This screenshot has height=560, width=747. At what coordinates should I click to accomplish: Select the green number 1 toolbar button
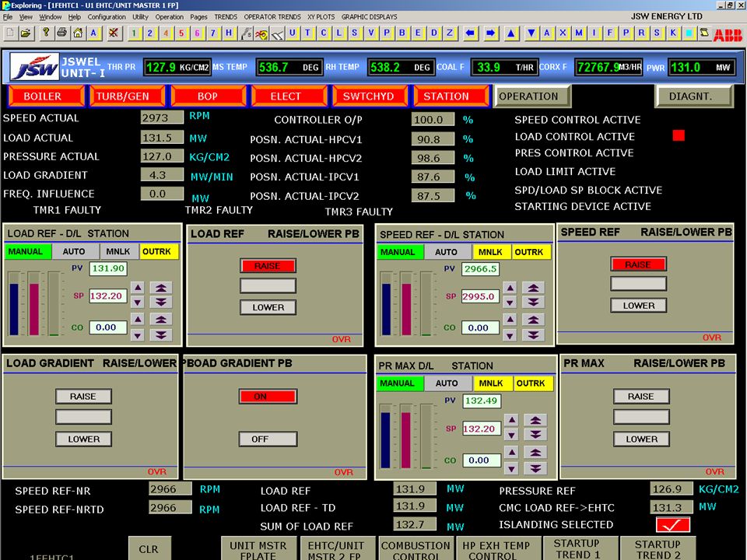(135, 33)
